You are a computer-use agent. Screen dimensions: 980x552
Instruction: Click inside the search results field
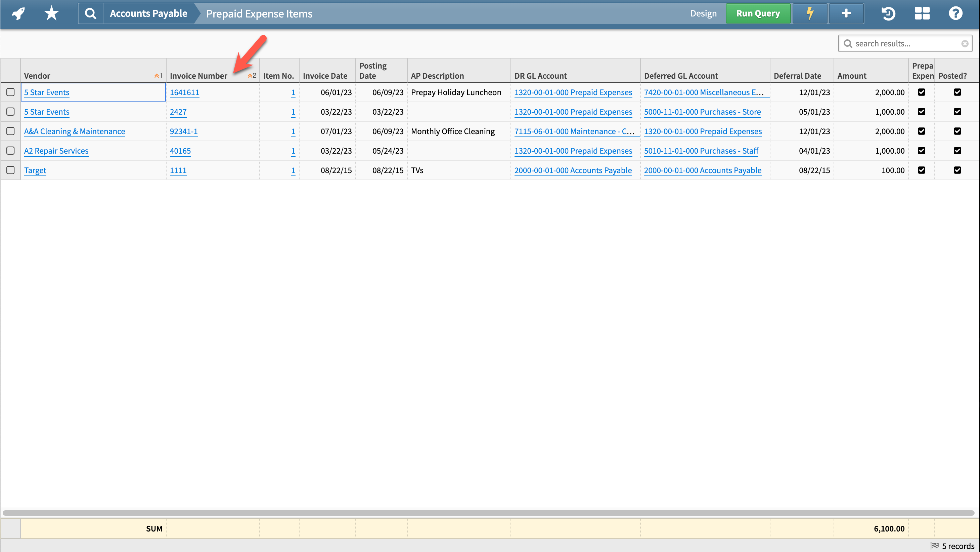tap(905, 43)
